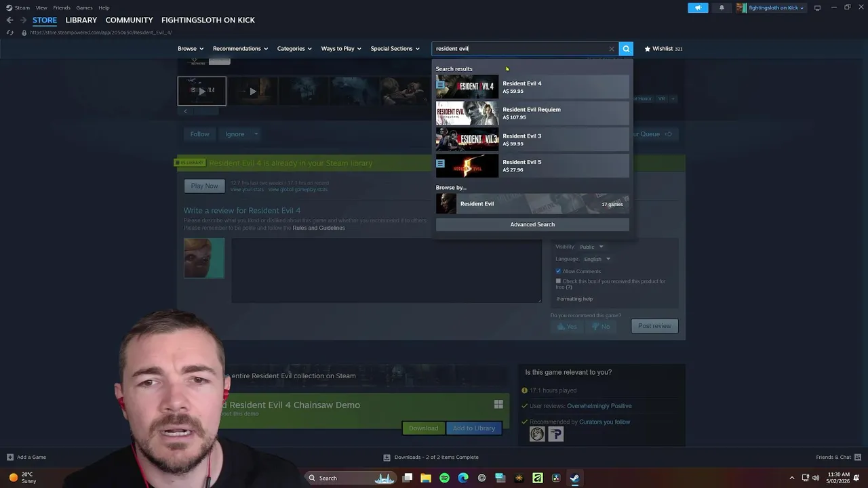This screenshot has height=488, width=868.
Task: Download the Chainsaw Demo
Action: (x=423, y=428)
